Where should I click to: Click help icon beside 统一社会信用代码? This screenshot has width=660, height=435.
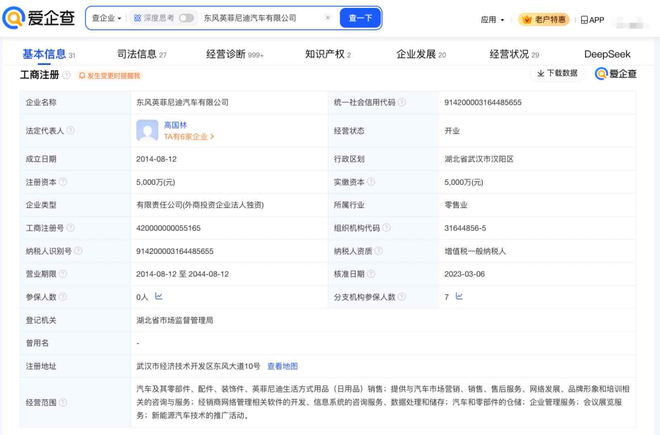click(402, 102)
